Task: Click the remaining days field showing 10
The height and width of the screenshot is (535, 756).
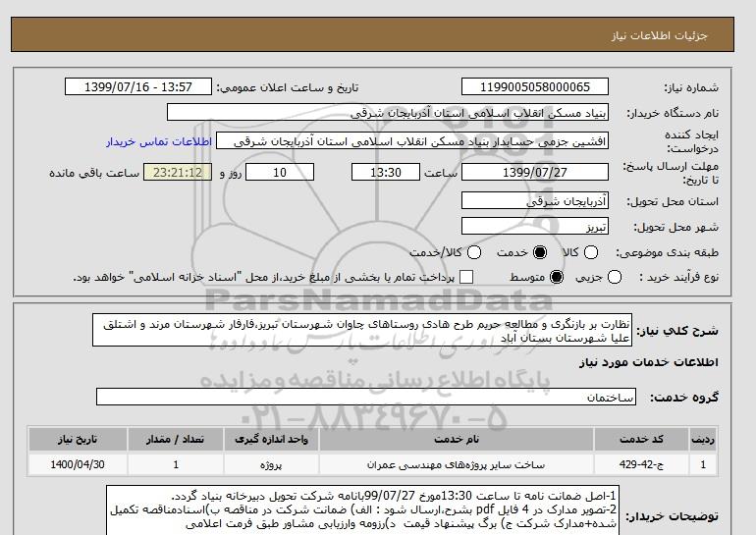Action: (x=280, y=172)
